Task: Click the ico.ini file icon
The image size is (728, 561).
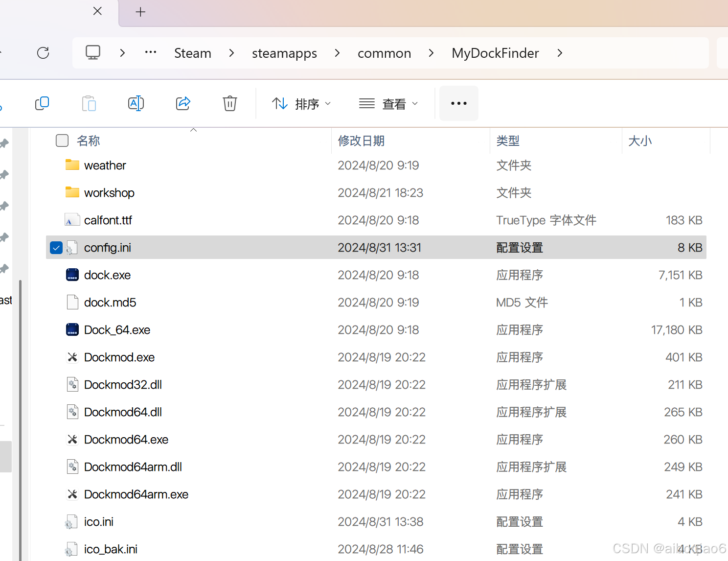Action: (71, 522)
